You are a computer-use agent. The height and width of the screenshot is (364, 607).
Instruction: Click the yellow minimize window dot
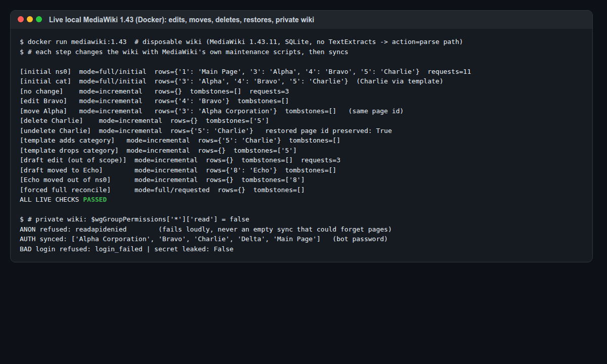(x=30, y=19)
